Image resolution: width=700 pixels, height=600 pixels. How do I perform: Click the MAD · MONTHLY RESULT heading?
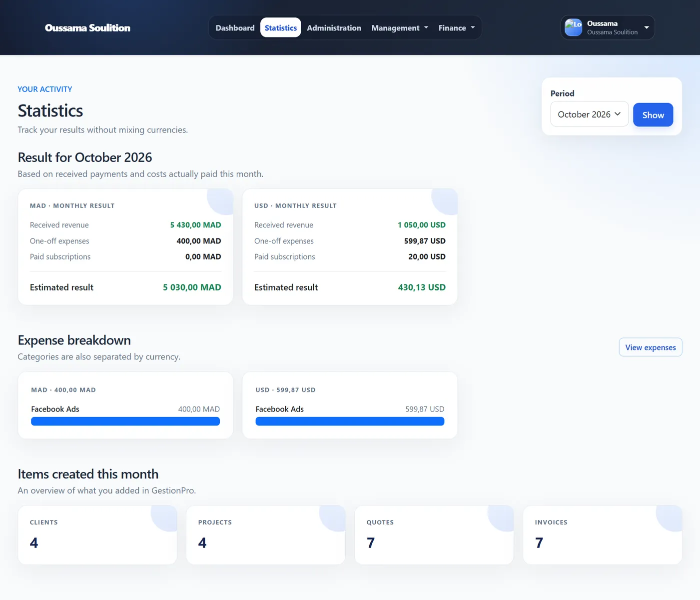coord(72,205)
